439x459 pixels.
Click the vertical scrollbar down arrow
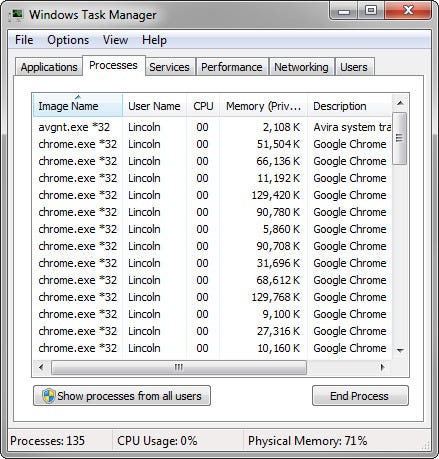point(400,350)
